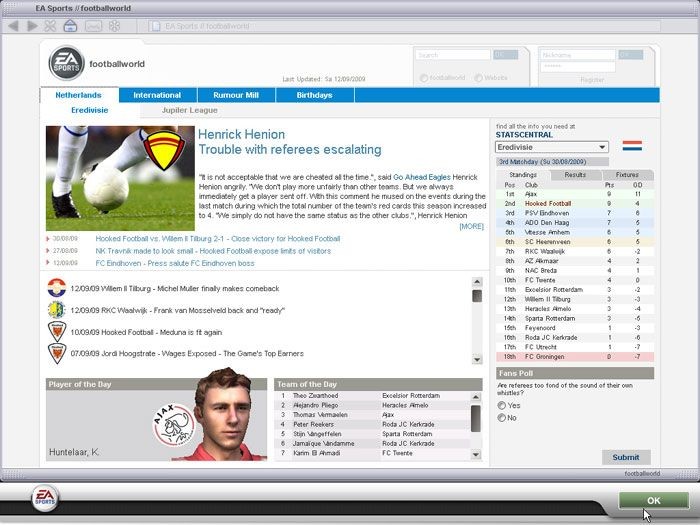Click the news list scrollbar thumb
The width and height of the screenshot is (700, 525).
click(477, 296)
